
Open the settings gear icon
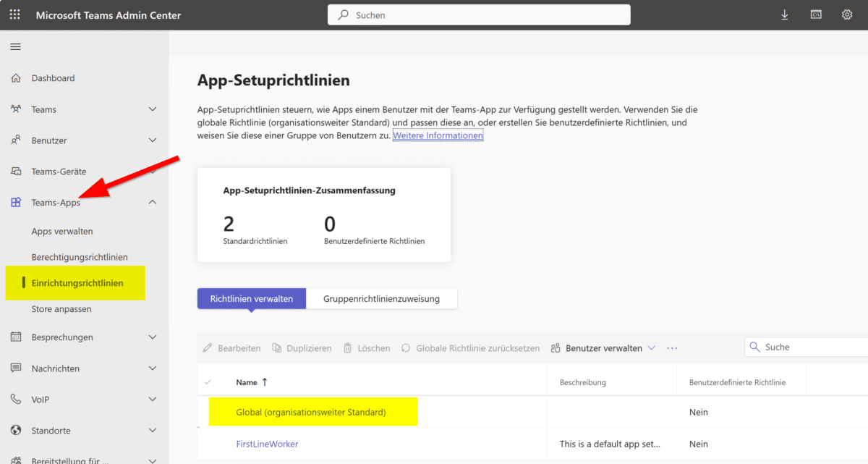coord(847,15)
